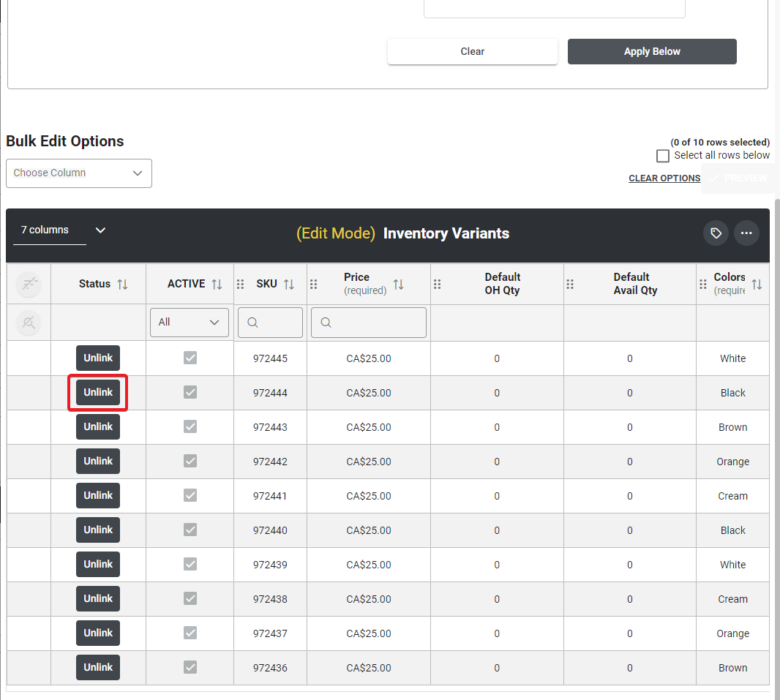Sort by Price column arrows
Viewport: 780px width, 700px height.
[x=399, y=284]
